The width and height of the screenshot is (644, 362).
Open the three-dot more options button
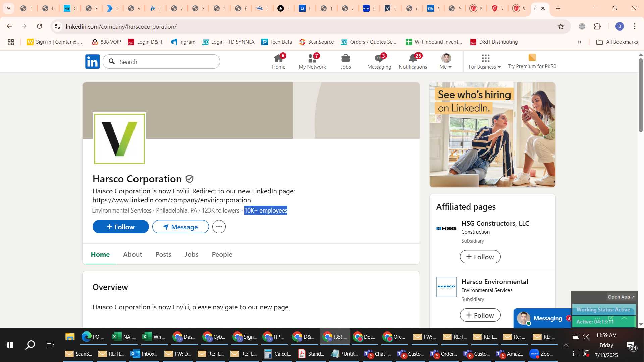tap(219, 227)
